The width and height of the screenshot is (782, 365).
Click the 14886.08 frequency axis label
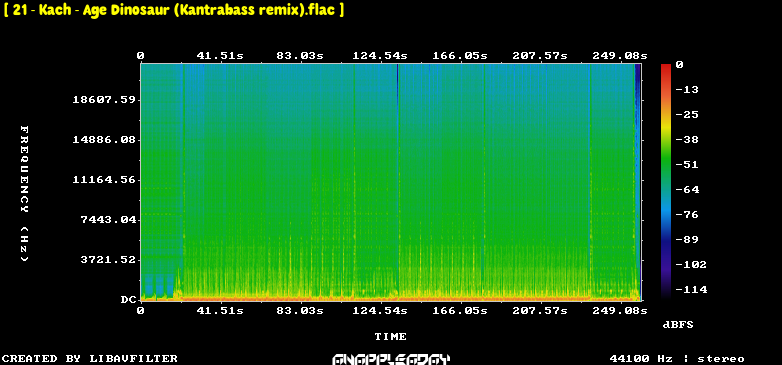coord(104,140)
